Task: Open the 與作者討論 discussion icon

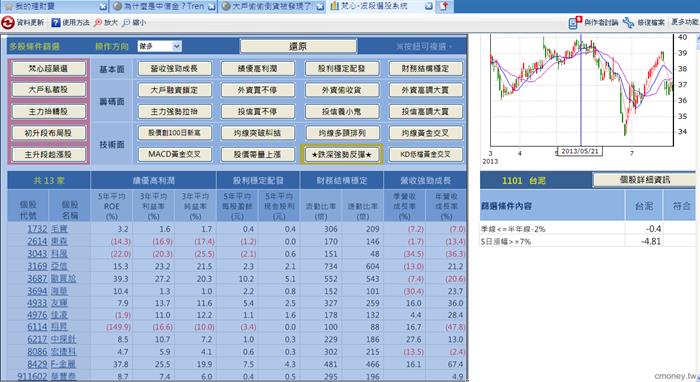Action: [x=575, y=22]
